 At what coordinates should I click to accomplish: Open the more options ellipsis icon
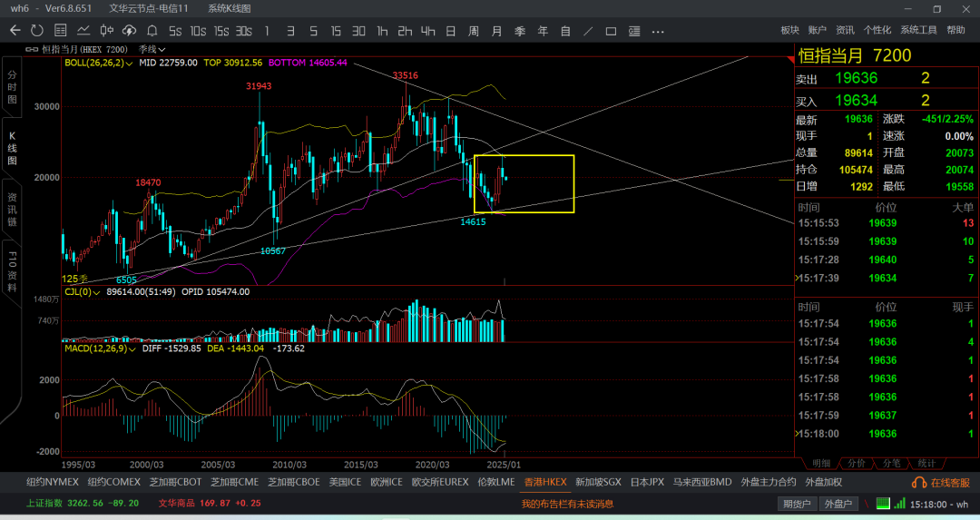(658, 31)
